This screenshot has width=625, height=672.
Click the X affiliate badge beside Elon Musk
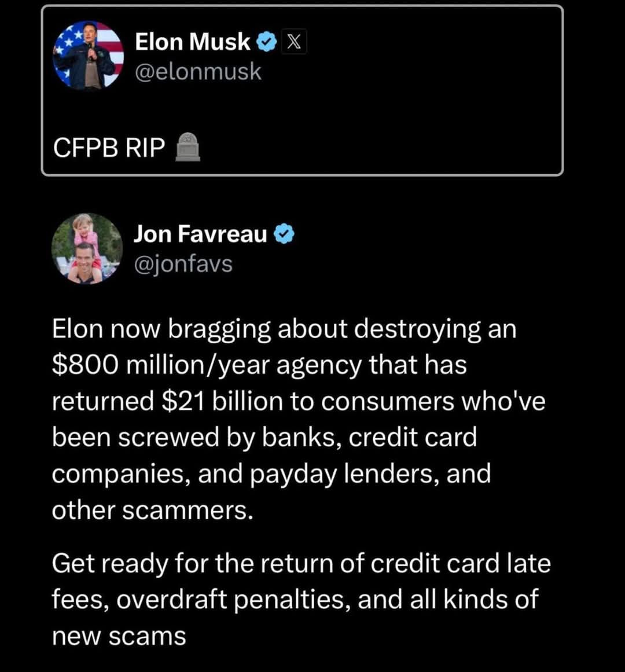click(293, 42)
